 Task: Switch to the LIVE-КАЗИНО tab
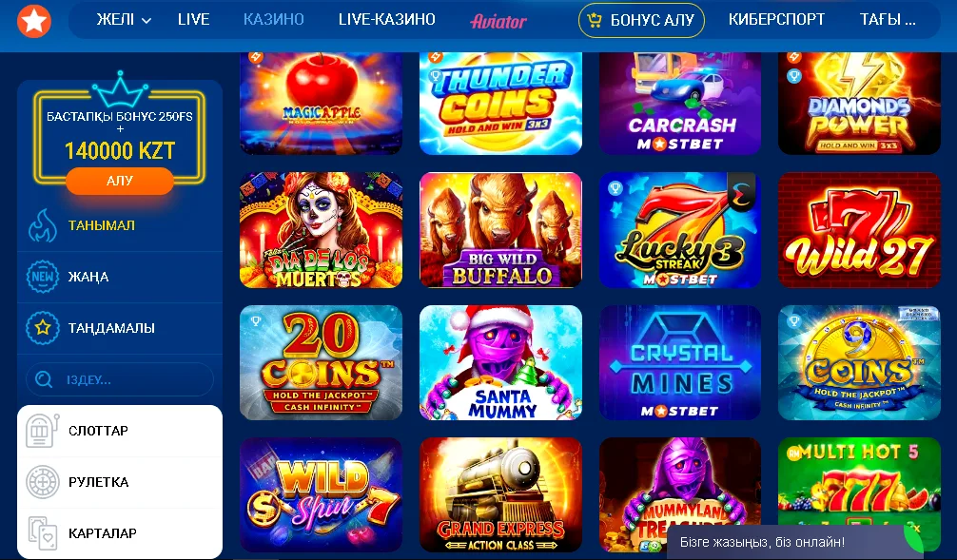coord(387,20)
